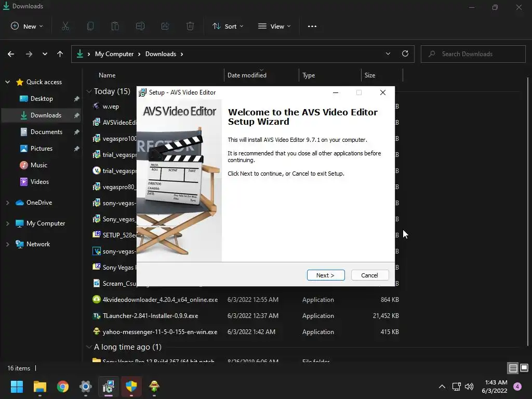Screen dimensions: 532x399
Task: Open the Sort dropdown
Action: click(228, 26)
